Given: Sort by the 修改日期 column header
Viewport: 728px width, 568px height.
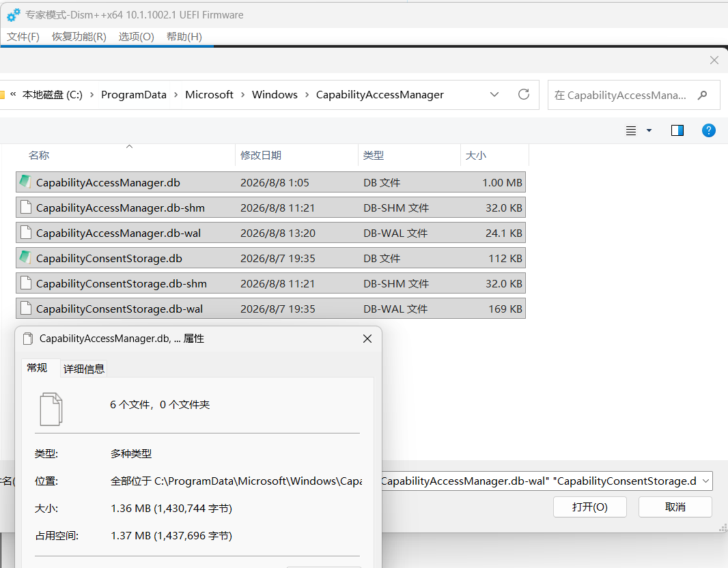Looking at the screenshot, I should point(261,156).
